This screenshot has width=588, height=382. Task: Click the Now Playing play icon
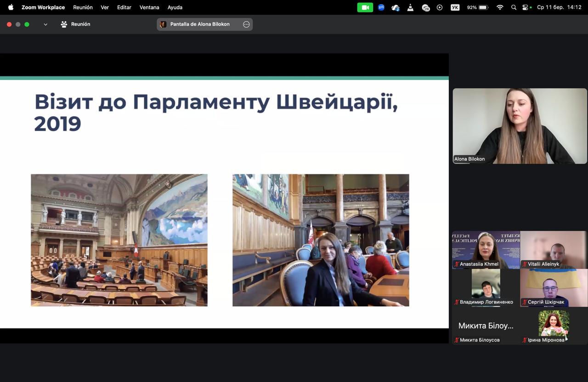coord(440,7)
